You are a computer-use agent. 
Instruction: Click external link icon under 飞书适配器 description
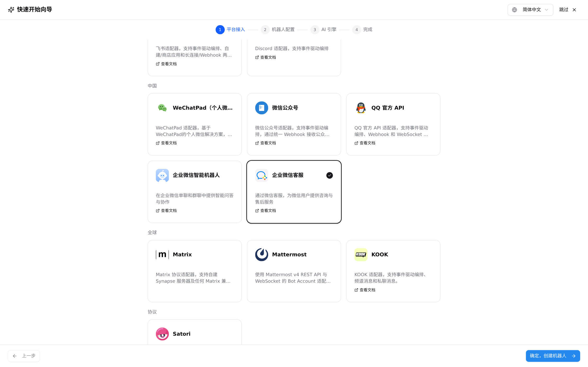click(x=158, y=64)
